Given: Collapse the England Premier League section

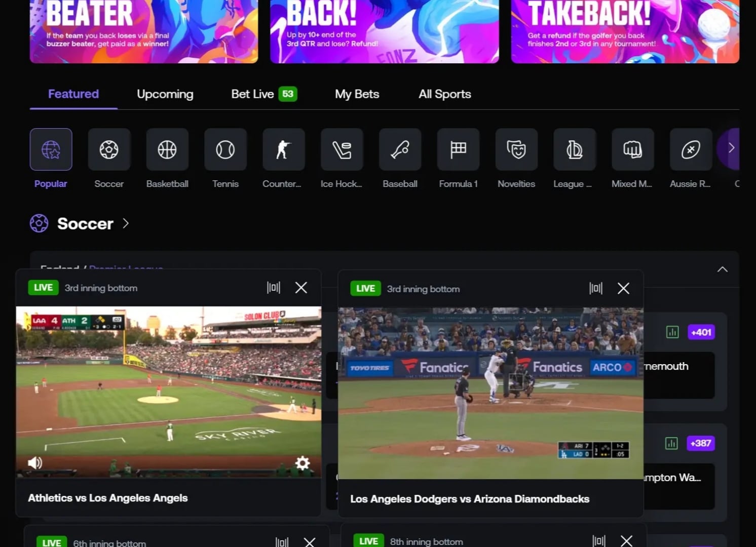Looking at the screenshot, I should tap(723, 269).
